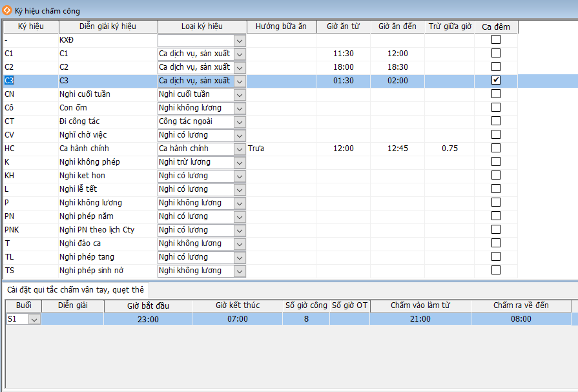
Task: Click Giờ ăn đến 12:45 in HC row
Action: [398, 149]
